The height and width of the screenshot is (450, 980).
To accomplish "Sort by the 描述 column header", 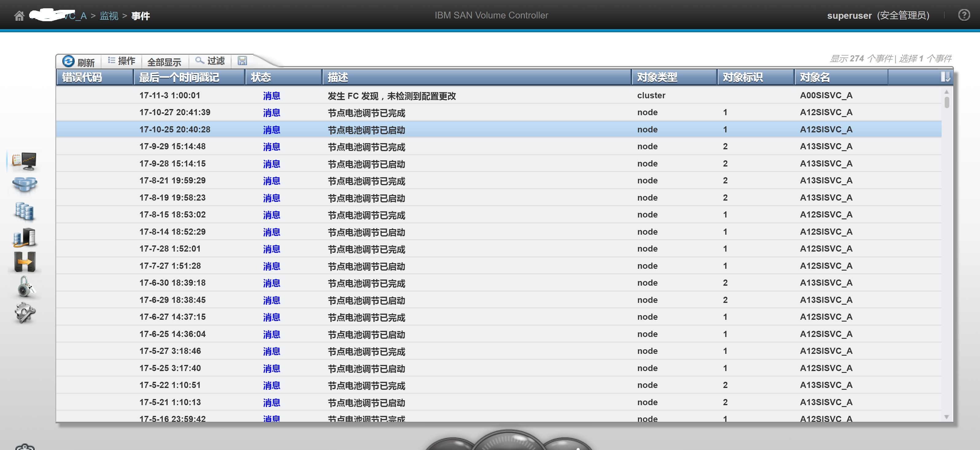I will coord(477,77).
